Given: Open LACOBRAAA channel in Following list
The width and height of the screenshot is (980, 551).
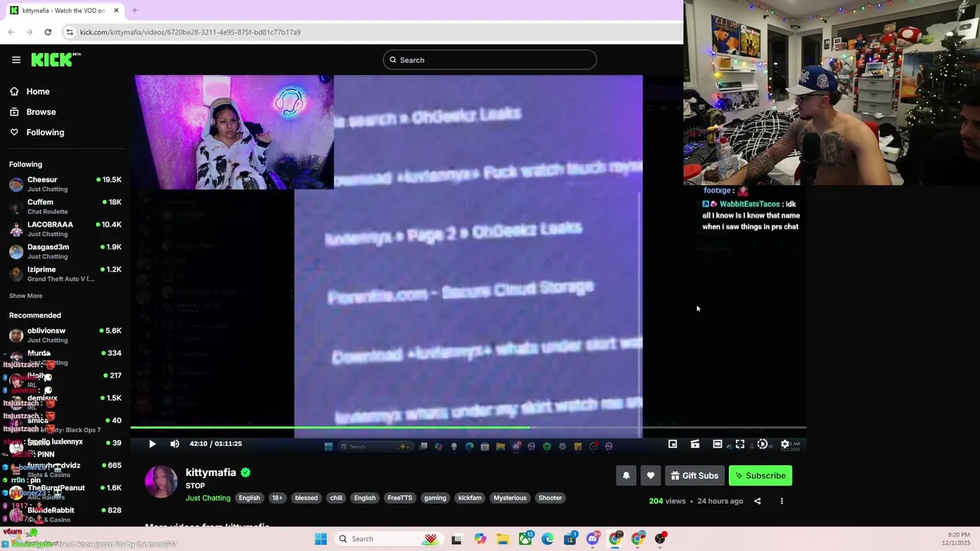Looking at the screenshot, I should pyautogui.click(x=65, y=229).
